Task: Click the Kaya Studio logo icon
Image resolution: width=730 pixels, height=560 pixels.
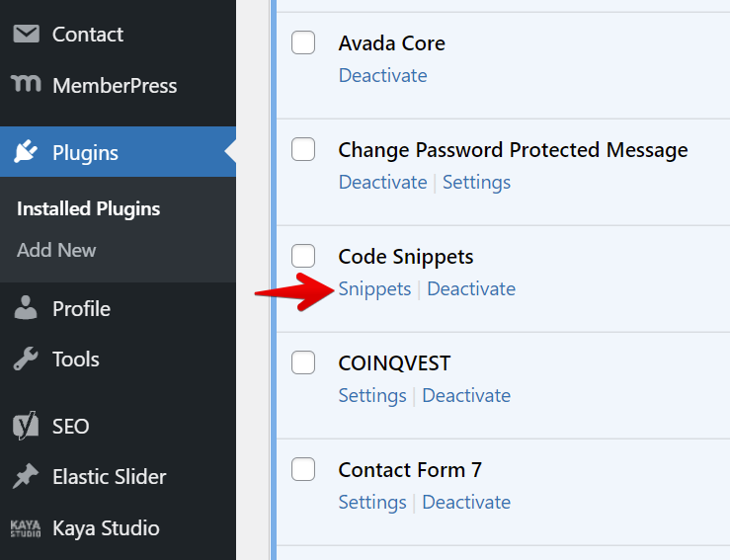Action: point(26,528)
